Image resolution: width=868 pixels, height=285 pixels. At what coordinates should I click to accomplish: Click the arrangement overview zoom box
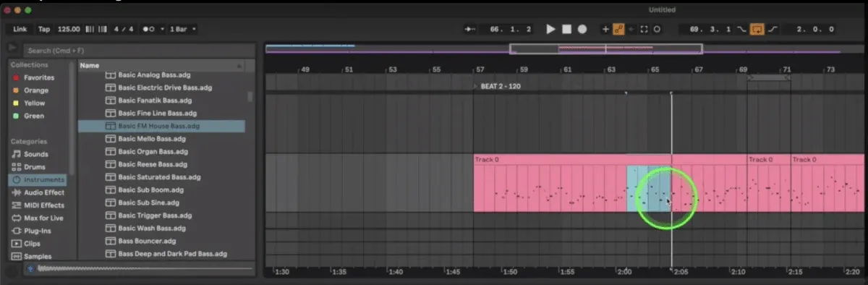[x=605, y=49]
